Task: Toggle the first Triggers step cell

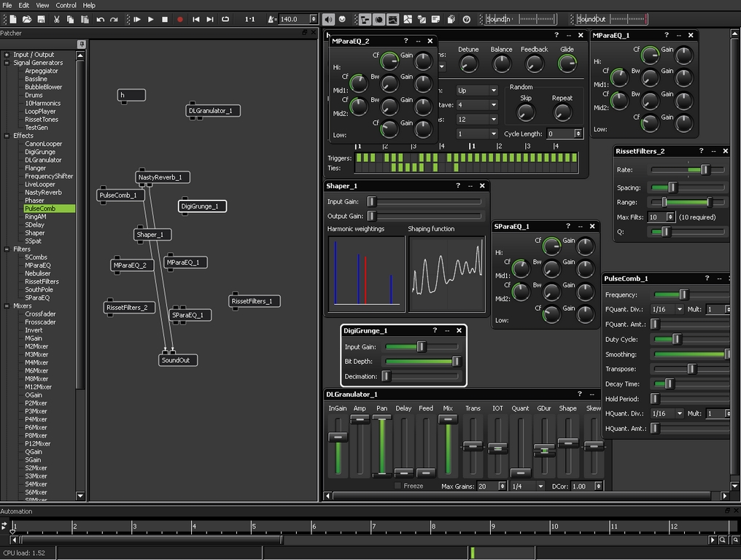Action: (358, 157)
